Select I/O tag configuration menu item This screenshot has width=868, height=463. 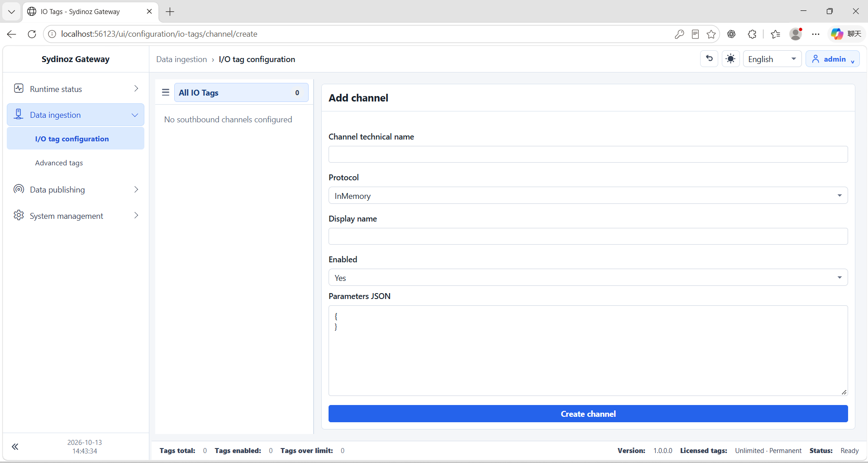[x=76, y=139]
